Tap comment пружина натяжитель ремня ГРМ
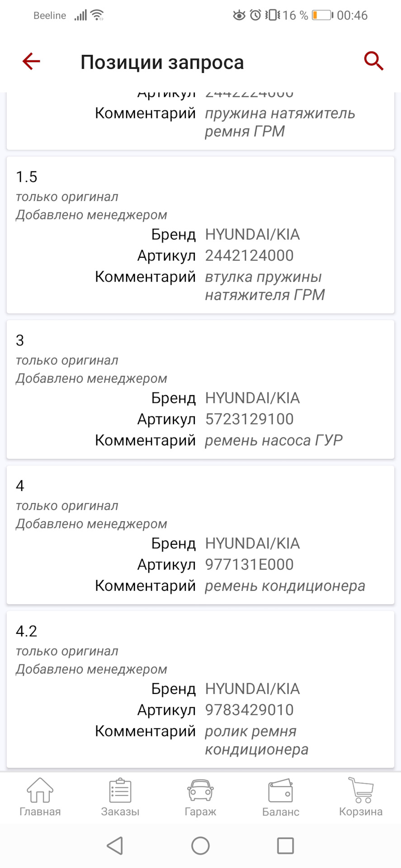The height and width of the screenshot is (868, 401). tap(279, 122)
